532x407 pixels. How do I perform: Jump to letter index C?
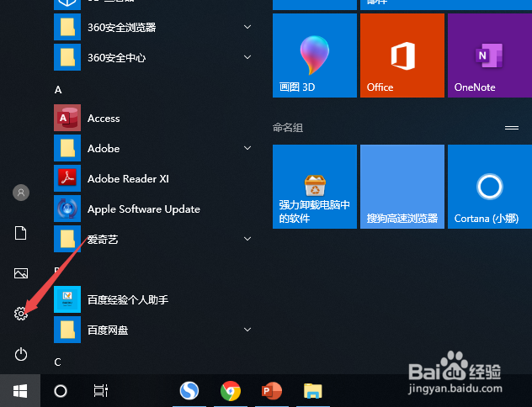58,362
